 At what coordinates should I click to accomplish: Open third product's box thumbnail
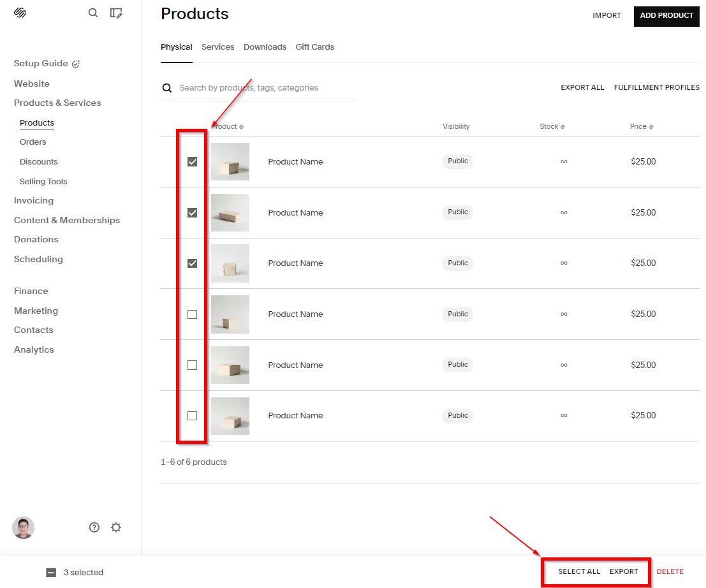coord(230,263)
